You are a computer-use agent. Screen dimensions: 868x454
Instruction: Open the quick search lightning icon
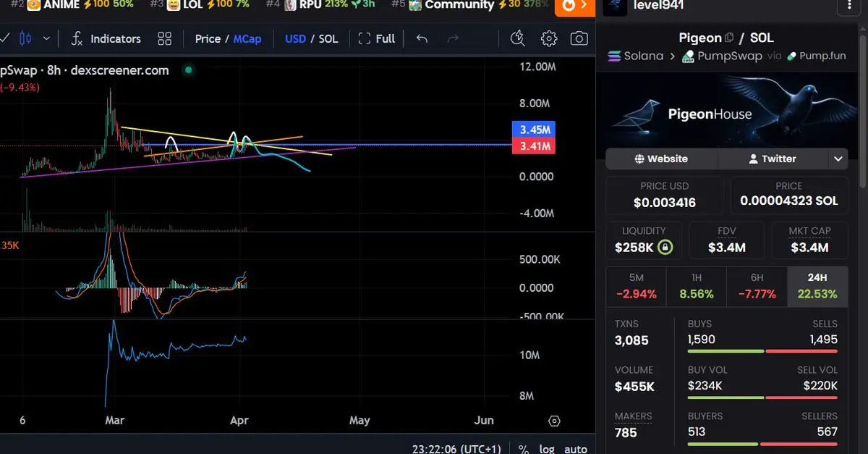[x=517, y=38]
